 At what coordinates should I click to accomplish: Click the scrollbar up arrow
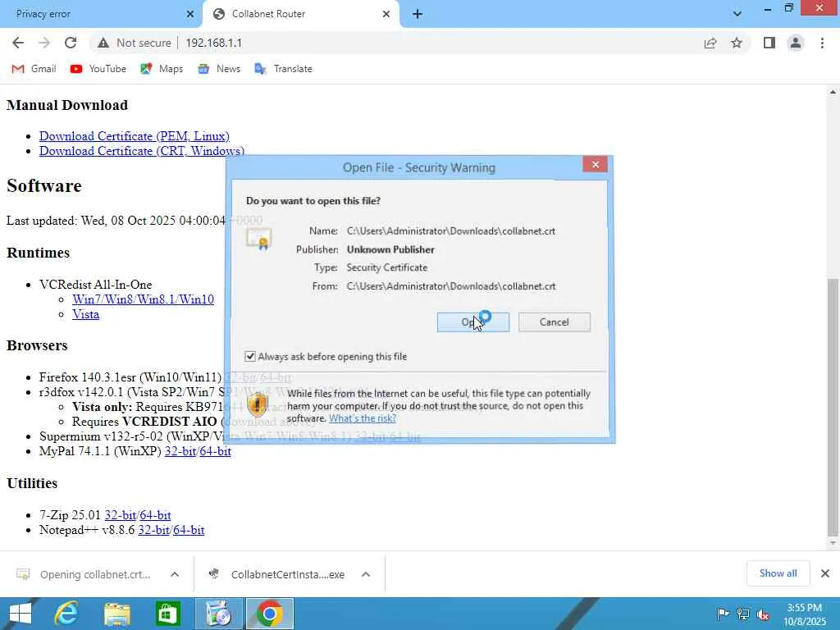pos(833,92)
